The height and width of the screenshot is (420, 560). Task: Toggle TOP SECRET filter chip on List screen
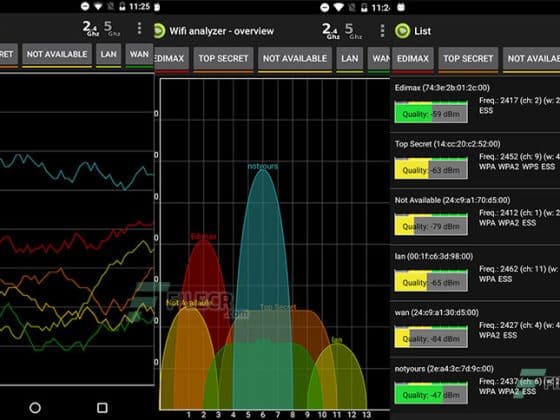click(468, 59)
